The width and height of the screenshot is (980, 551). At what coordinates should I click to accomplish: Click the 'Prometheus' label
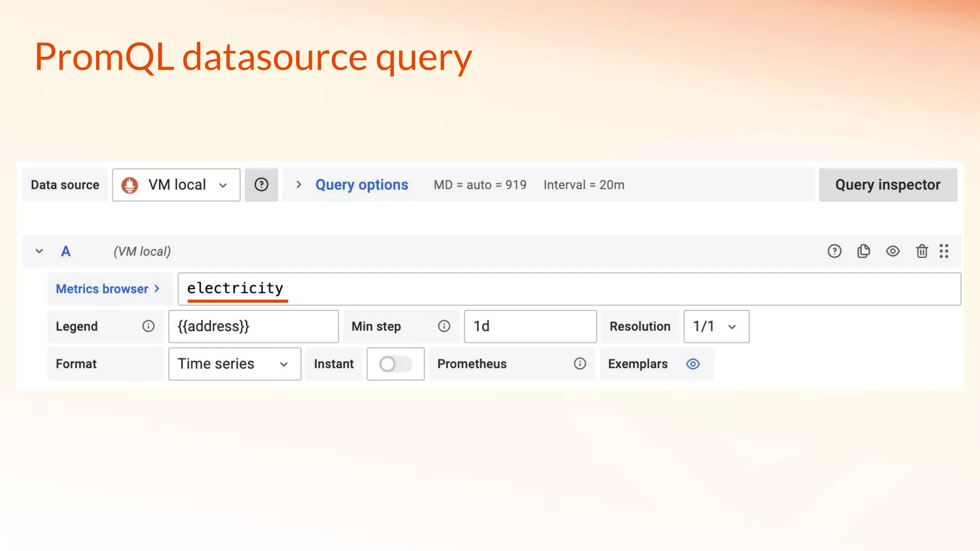(472, 364)
